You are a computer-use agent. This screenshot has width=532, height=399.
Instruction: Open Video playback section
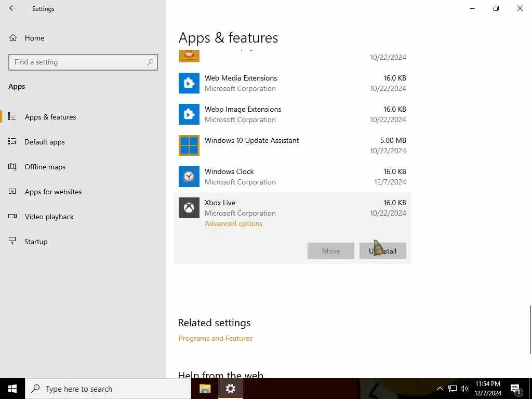[x=49, y=217]
